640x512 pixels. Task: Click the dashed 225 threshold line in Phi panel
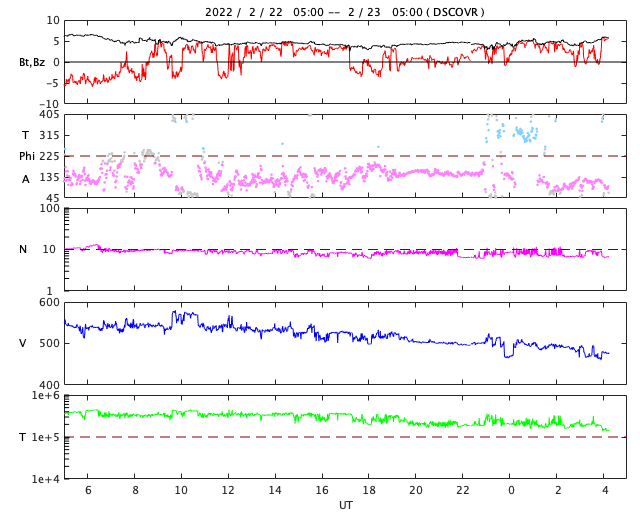pyautogui.click(x=345, y=156)
